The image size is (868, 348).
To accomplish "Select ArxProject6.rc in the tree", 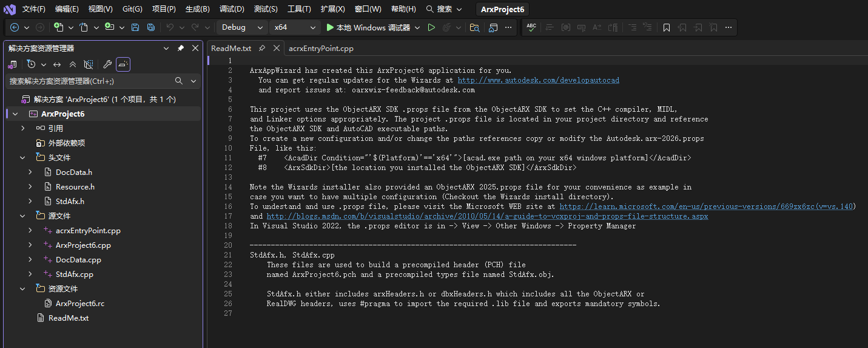I will click(80, 304).
